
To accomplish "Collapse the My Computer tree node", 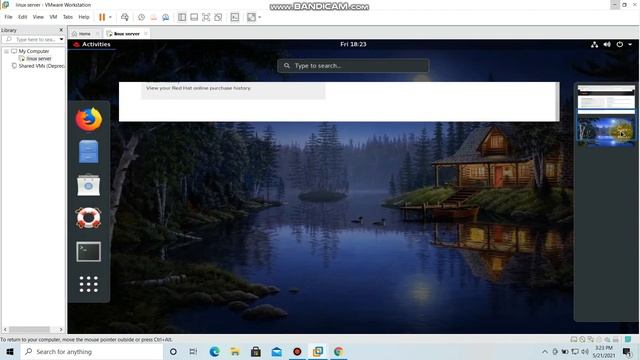I will click(7, 51).
